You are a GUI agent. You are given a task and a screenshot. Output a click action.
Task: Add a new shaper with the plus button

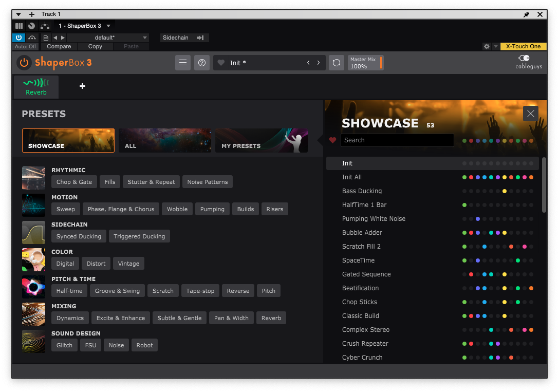click(82, 86)
